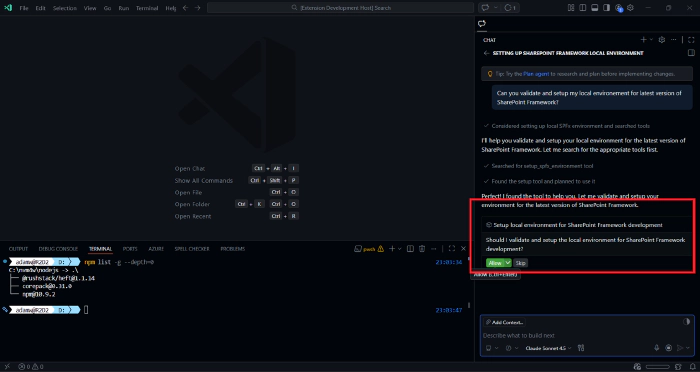Open the Edit menu

pyautogui.click(x=41, y=8)
